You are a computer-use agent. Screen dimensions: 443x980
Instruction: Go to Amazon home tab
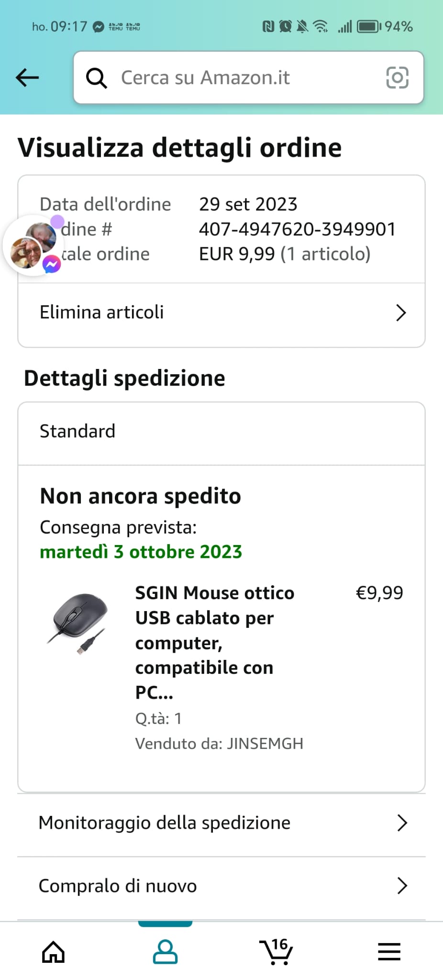pos(53,951)
